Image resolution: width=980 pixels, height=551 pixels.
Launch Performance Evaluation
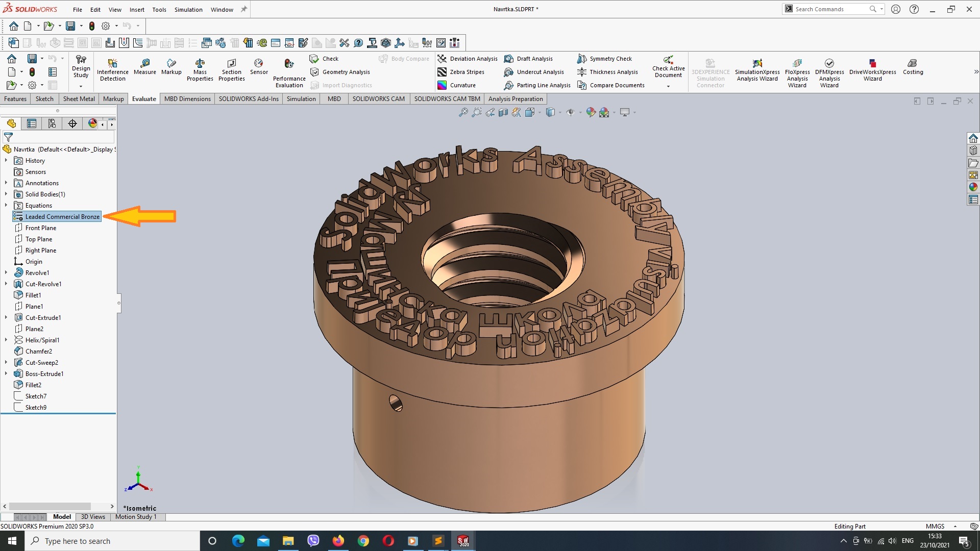pyautogui.click(x=289, y=73)
